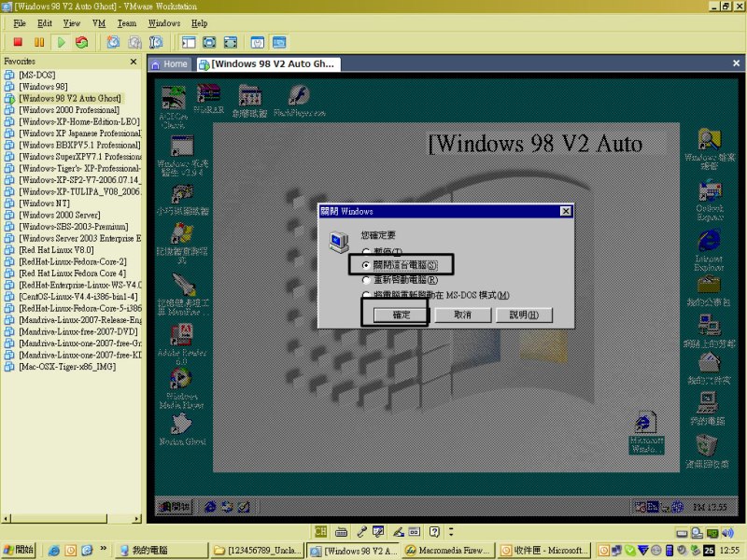Select the recycle bin icon on guest desktop
The image size is (747, 560).
[707, 452]
